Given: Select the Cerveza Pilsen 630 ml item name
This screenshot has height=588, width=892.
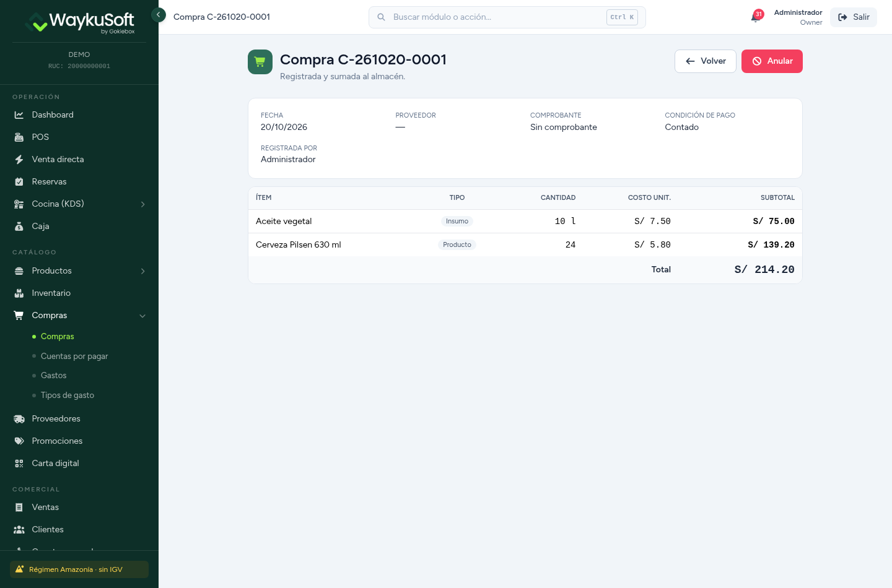Looking at the screenshot, I should (x=299, y=245).
